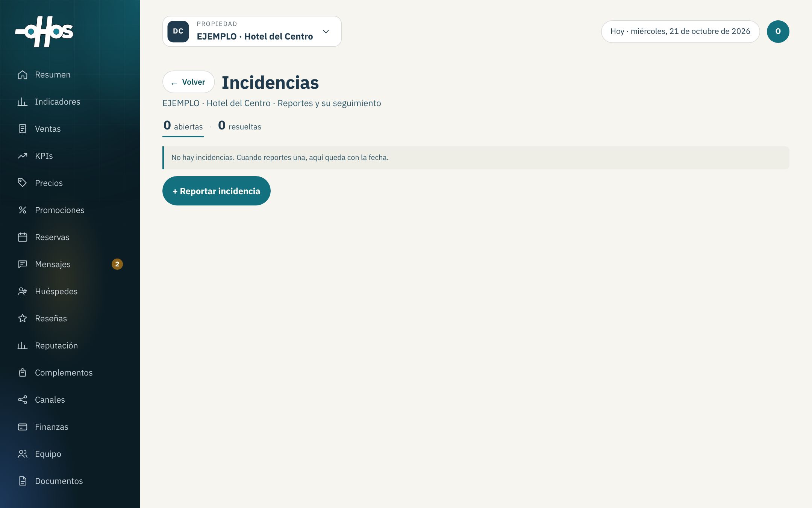
Task: Click Reportar incidencia button
Action: coord(217,191)
